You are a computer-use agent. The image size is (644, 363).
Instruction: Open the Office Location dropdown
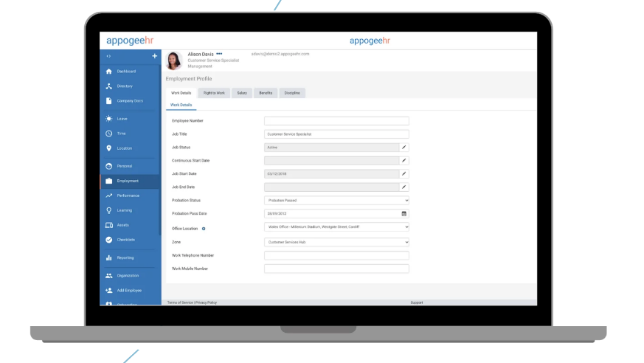[336, 227]
